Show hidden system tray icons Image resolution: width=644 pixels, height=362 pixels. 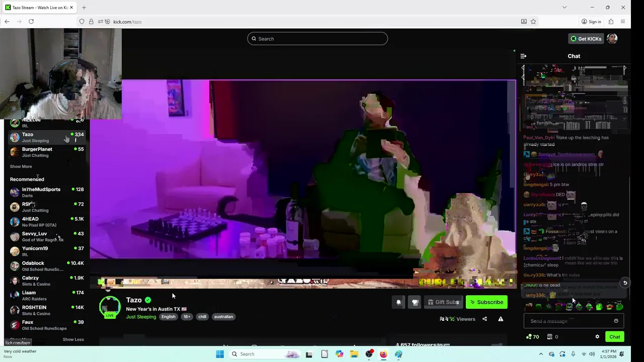541,354
